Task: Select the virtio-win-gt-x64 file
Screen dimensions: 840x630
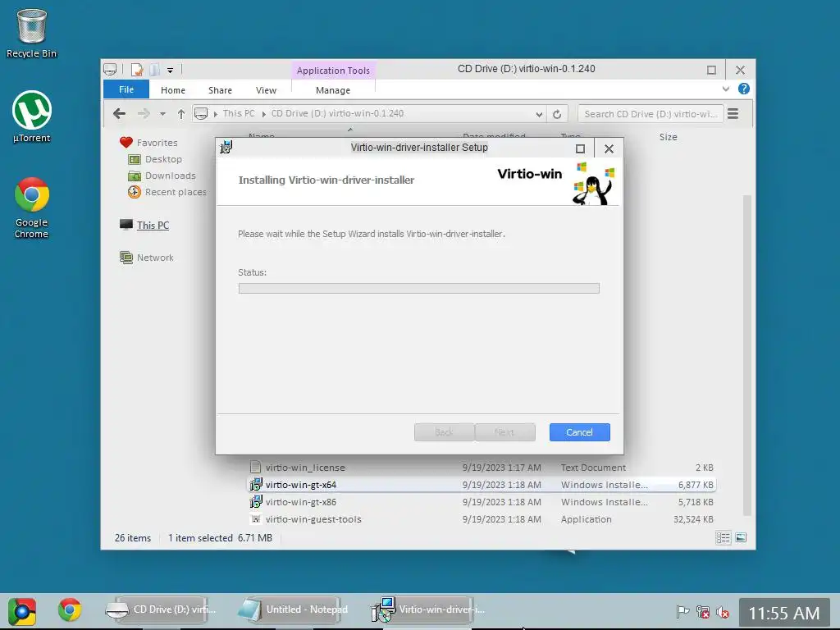Action: click(x=481, y=485)
